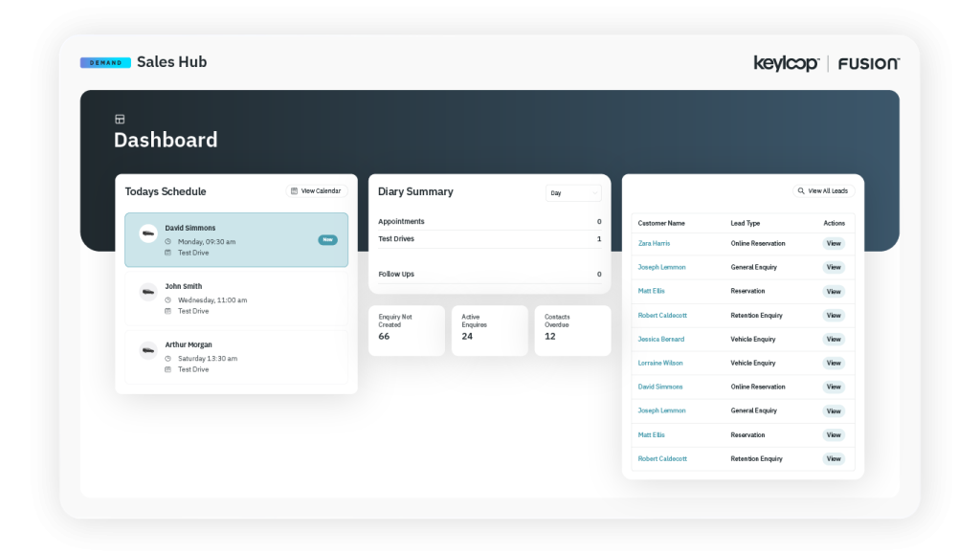Click the View button for Jessica Bernard
Image resolution: width=980 pixels, height=554 pixels.
833,339
